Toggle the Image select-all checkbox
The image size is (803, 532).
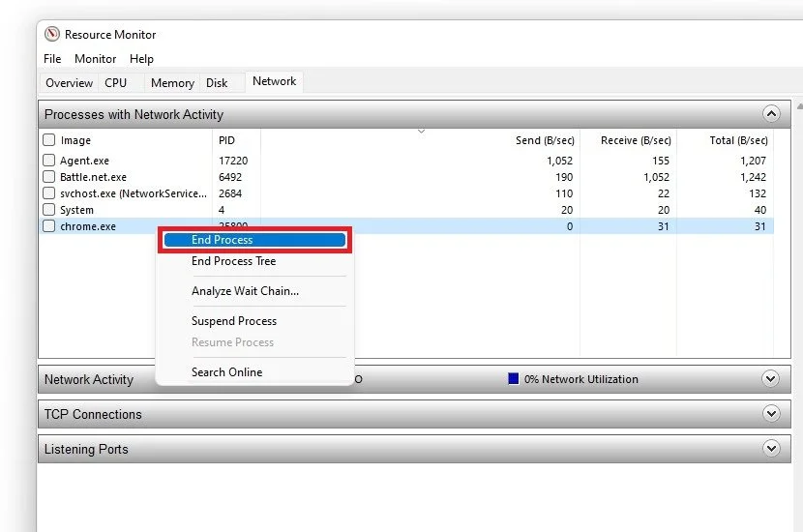[x=48, y=140]
